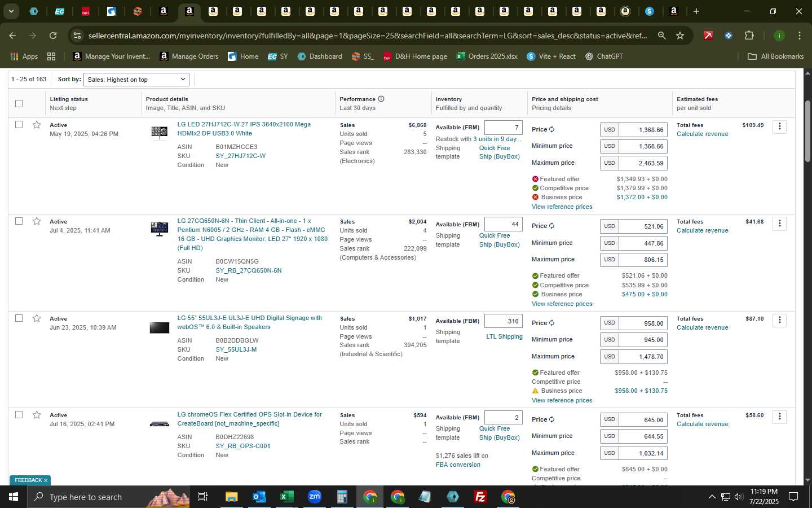812x508 pixels.
Task: Open the Chrome extensions puzzle icon
Action: click(x=749, y=36)
